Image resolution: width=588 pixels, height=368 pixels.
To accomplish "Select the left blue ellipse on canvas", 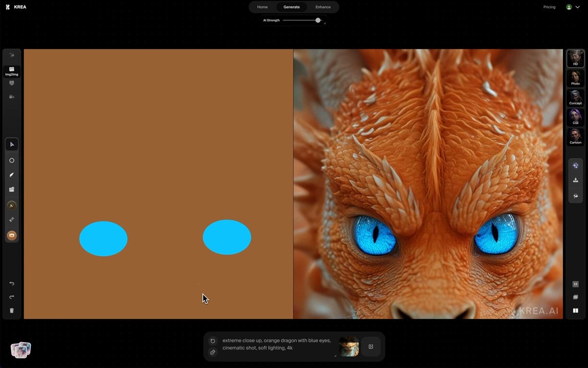I will (103, 238).
